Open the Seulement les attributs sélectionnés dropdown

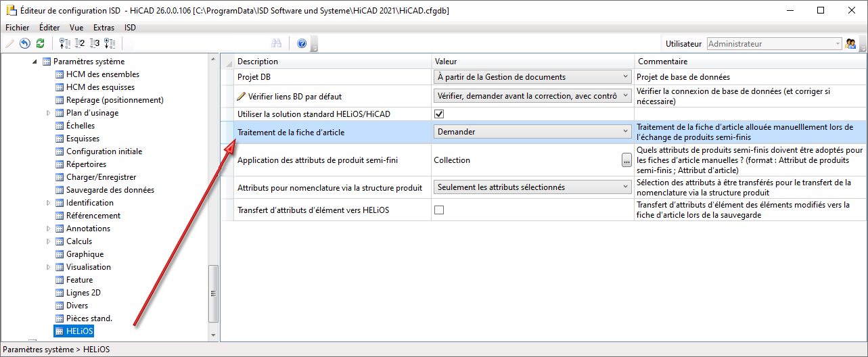click(532, 187)
